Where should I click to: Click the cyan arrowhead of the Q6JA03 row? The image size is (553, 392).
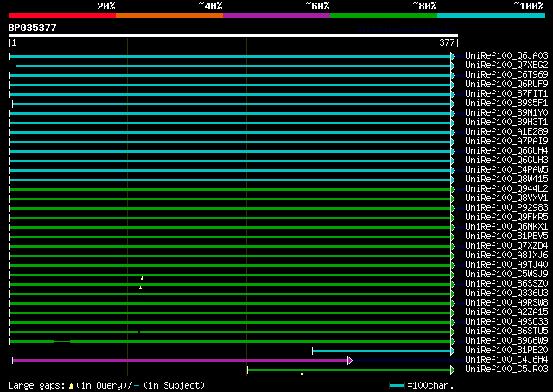(453, 56)
